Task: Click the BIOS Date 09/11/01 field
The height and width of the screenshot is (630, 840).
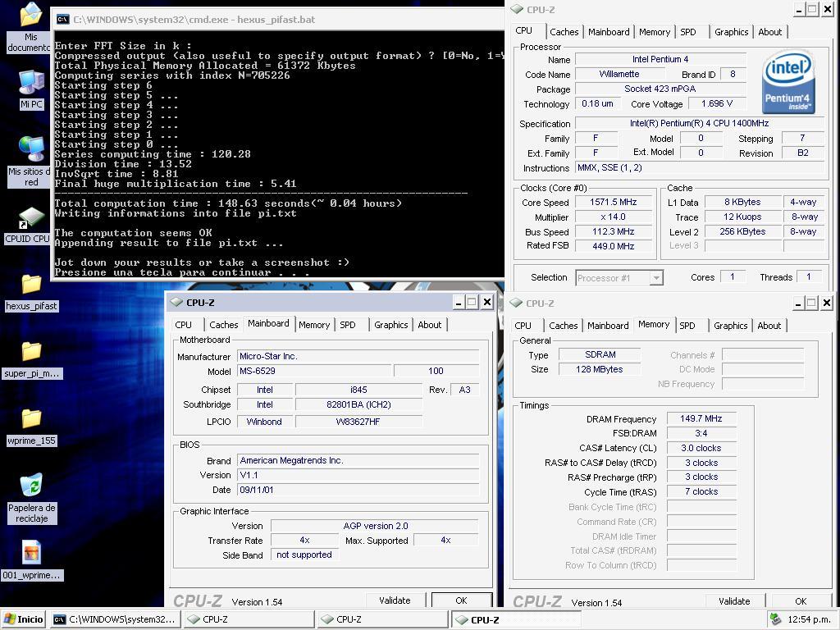Action: click(358, 490)
